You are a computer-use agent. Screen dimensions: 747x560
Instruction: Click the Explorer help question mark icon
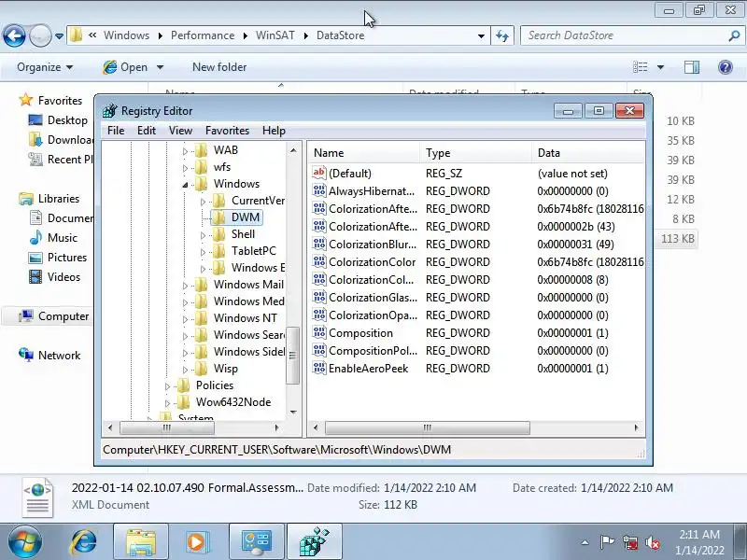coord(726,67)
